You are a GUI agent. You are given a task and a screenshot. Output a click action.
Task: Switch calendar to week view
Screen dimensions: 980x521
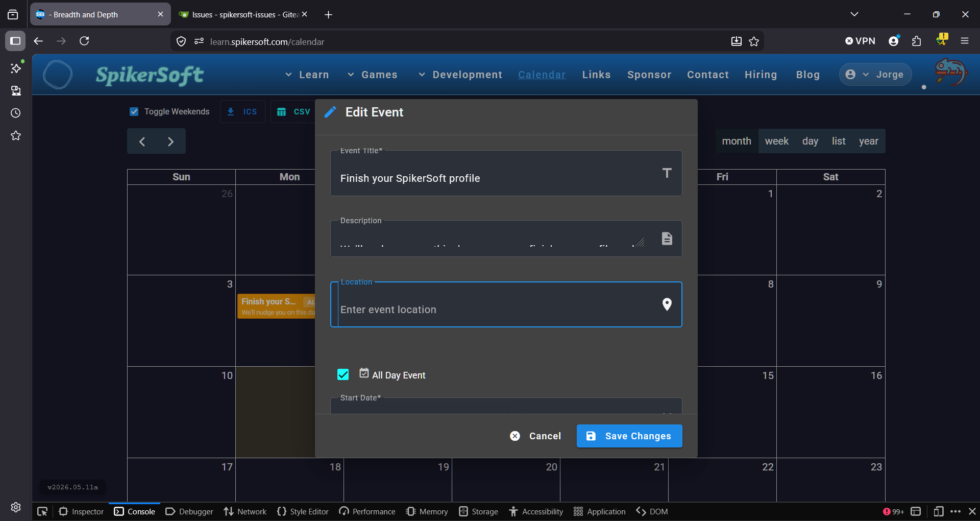click(x=777, y=141)
